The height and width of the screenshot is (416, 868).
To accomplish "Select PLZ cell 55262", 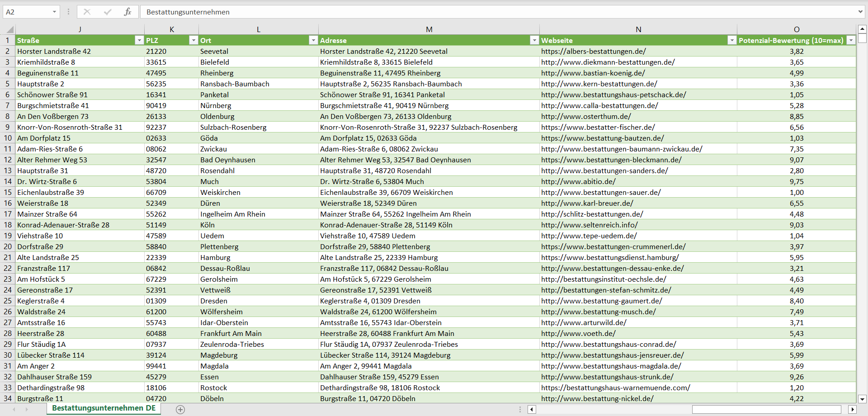I will [x=172, y=214].
